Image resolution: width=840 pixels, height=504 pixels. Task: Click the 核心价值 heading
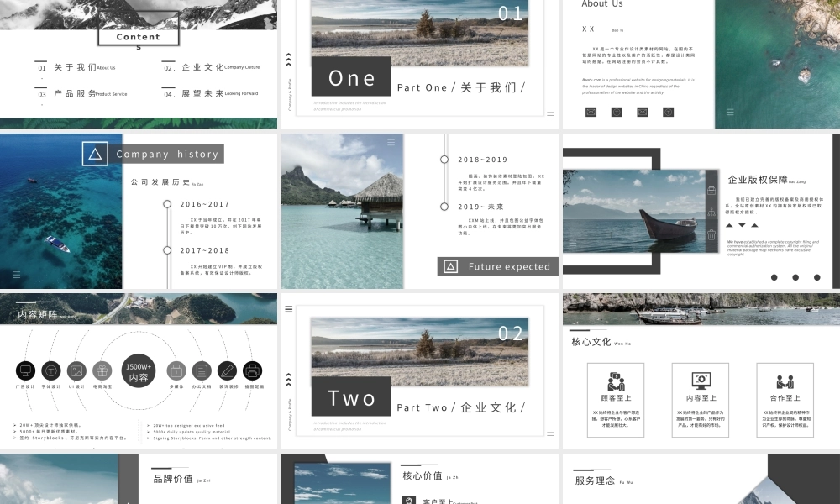coord(423,475)
